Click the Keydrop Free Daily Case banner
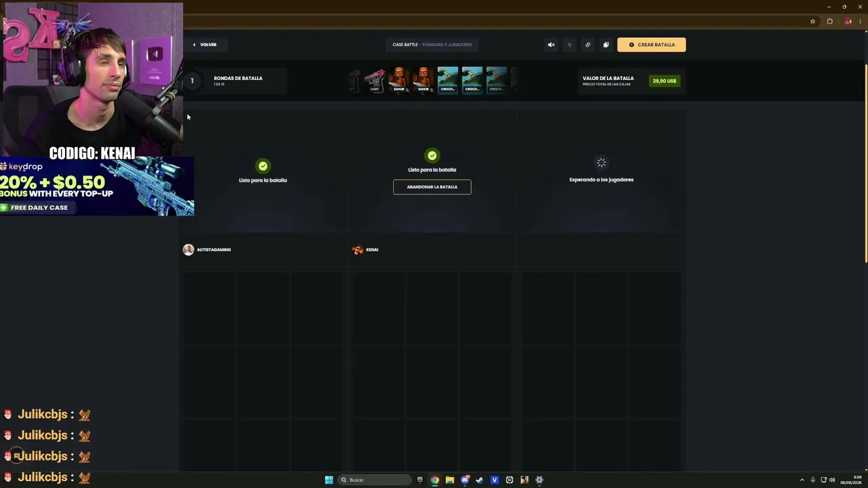This screenshot has width=868, height=488. tap(97, 186)
